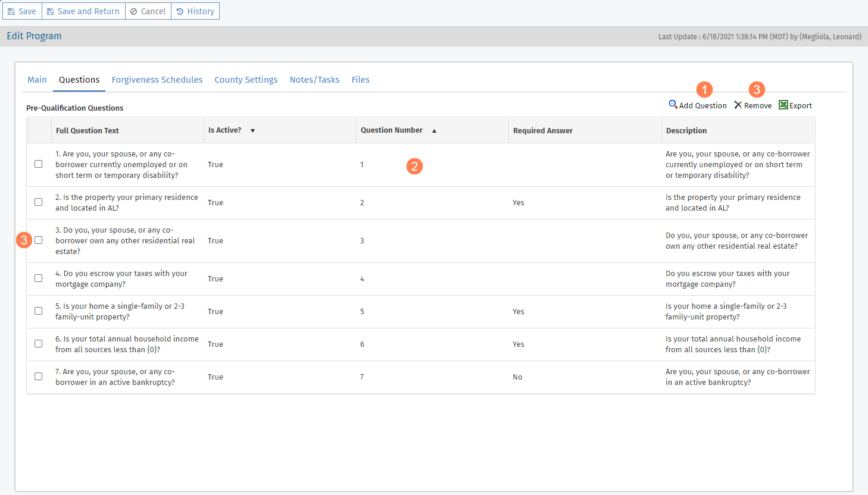Toggle Question Number sort arrow
This screenshot has width=868, height=495.
tap(434, 131)
